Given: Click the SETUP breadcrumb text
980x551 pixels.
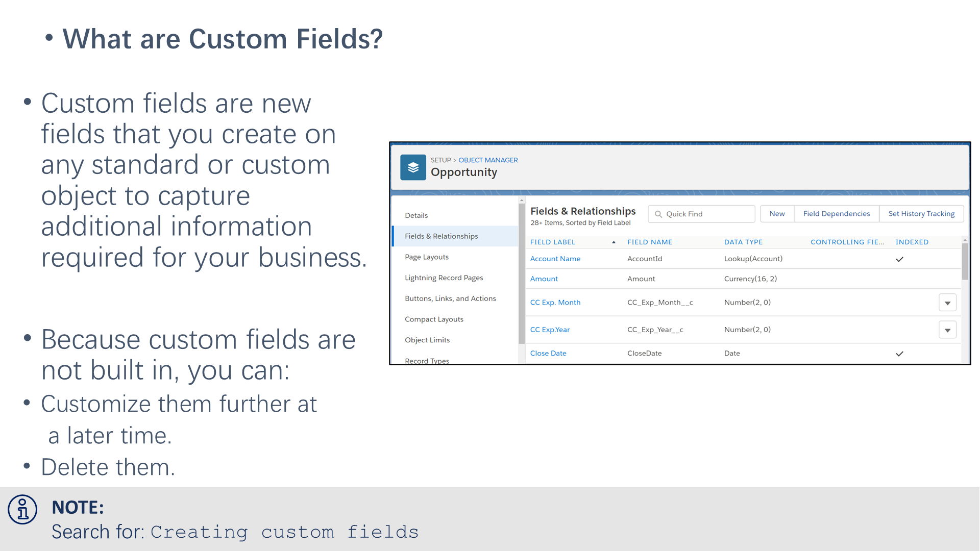Looking at the screenshot, I should 440,160.
